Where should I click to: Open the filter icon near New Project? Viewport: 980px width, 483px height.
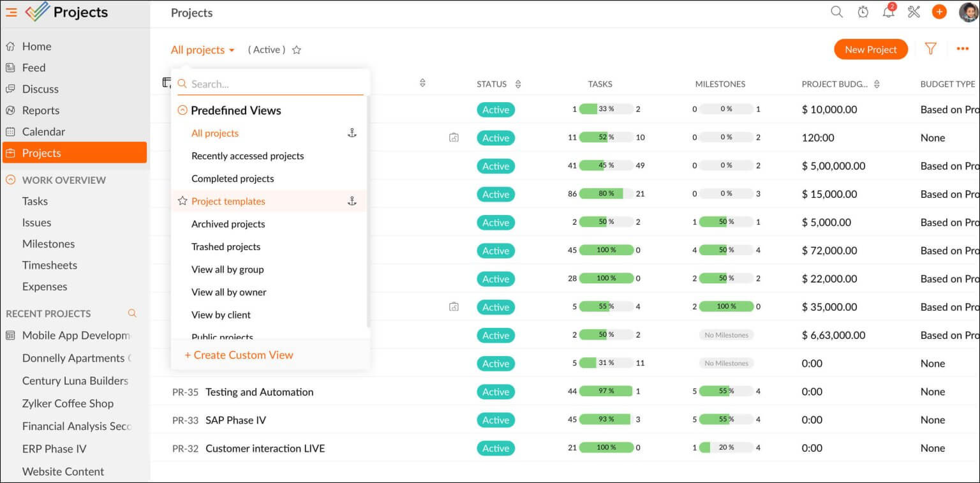coord(931,49)
